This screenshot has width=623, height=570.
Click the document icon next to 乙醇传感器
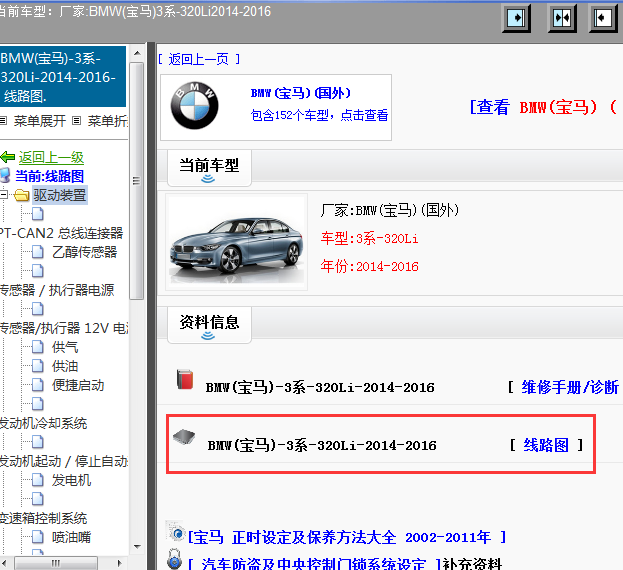click(x=38, y=252)
